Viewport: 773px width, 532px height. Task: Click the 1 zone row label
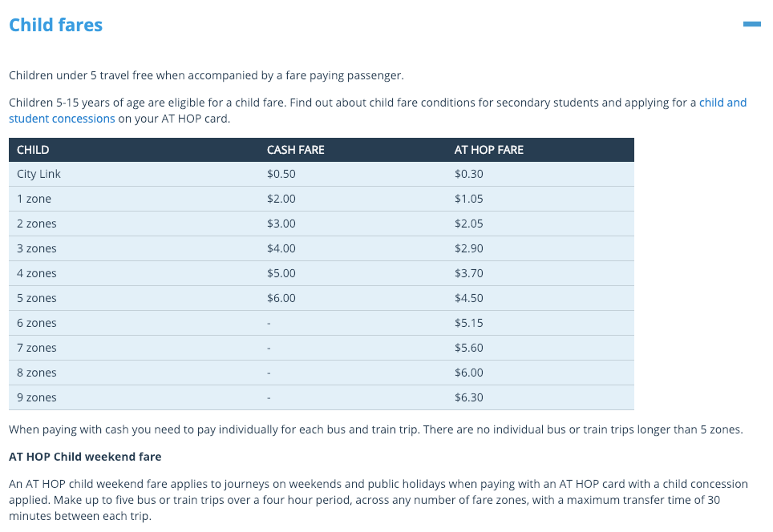pyautogui.click(x=34, y=199)
